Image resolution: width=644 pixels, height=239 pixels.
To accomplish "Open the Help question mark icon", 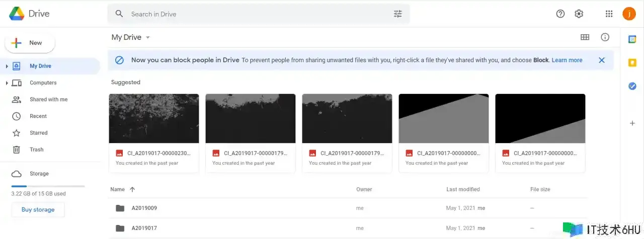I will point(560,14).
